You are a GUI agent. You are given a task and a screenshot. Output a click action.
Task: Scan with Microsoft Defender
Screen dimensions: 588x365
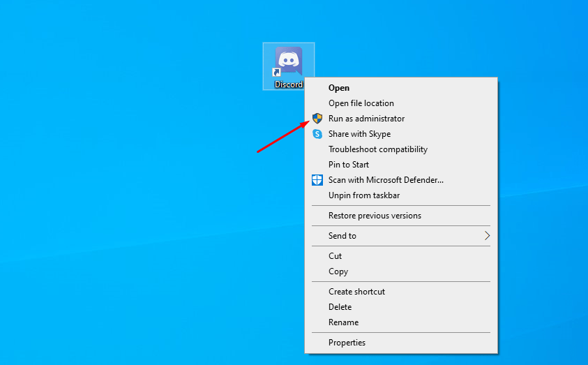[401, 180]
